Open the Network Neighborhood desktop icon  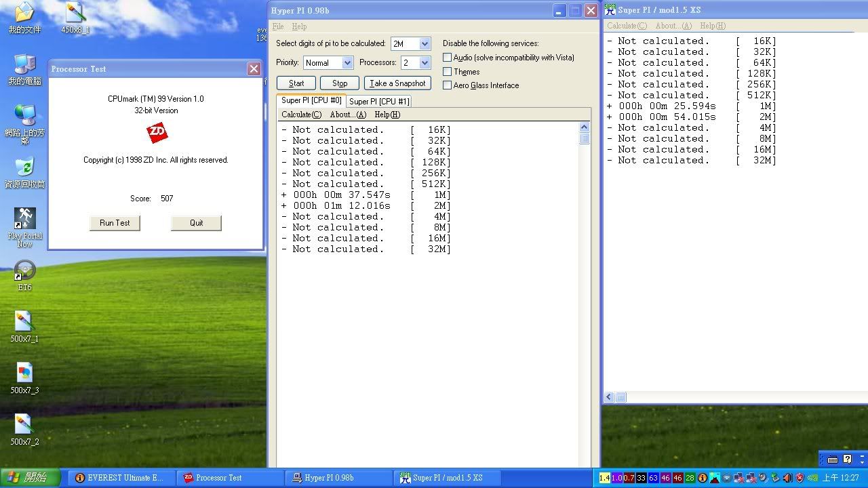click(x=24, y=123)
